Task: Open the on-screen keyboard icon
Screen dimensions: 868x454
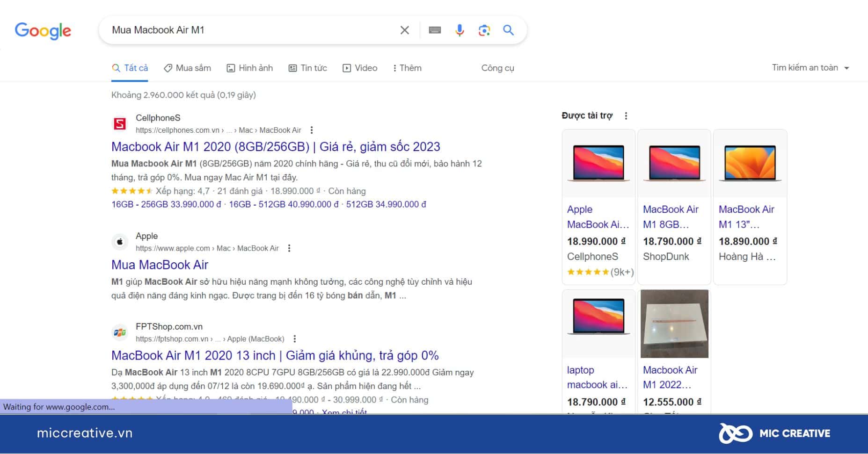Action: 435,30
